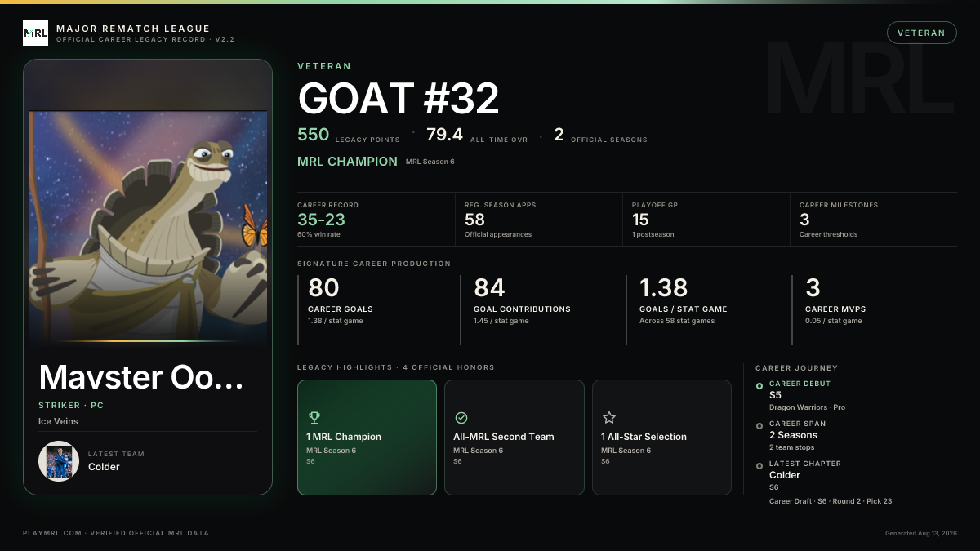Open the 1 All-Star Selection card
Image resolution: width=980 pixels, height=551 pixels.
tap(661, 438)
